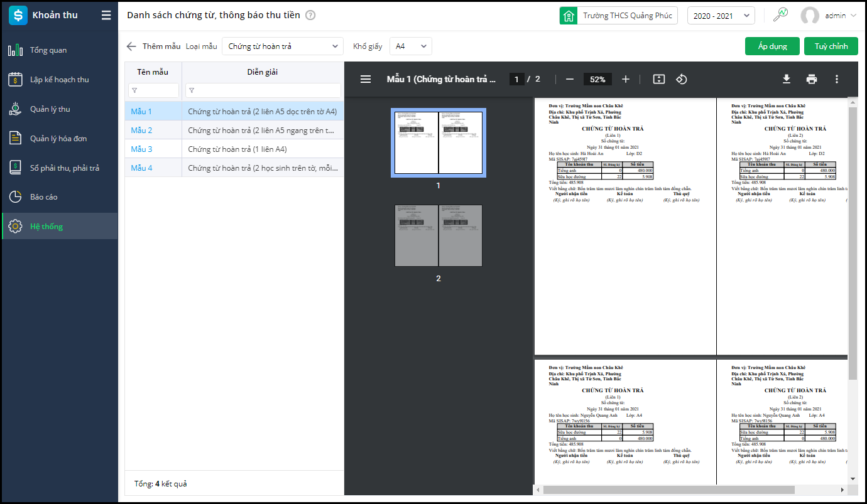
Task: Download the PDF with download icon
Action: coord(786,79)
